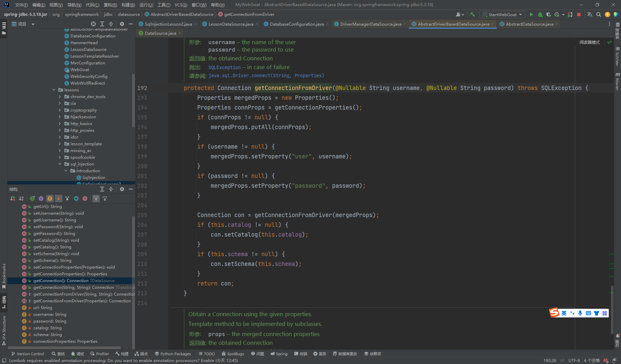Toggle show anonymous classes (blue circle) filter
The width and height of the screenshot is (621, 364).
pyautogui.click(x=76, y=199)
